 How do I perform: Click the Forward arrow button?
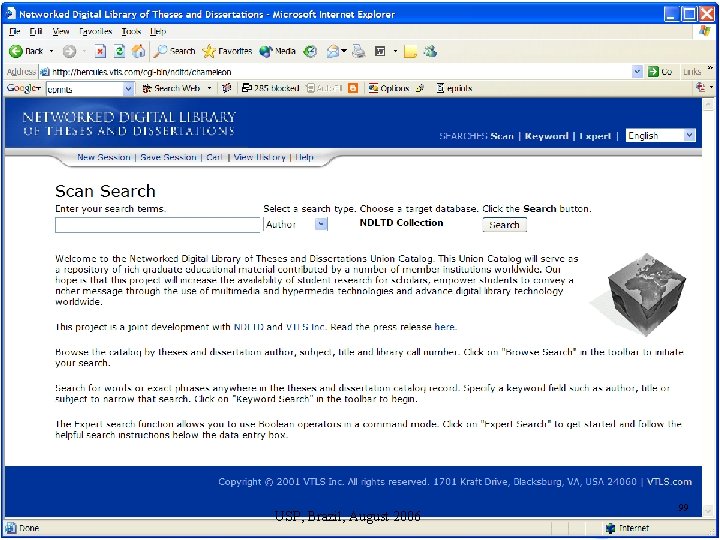(69, 51)
